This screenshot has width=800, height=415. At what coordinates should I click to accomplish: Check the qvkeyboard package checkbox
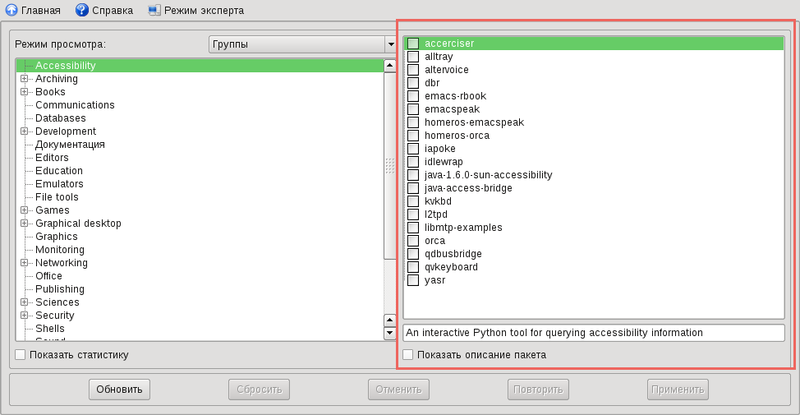point(413,267)
